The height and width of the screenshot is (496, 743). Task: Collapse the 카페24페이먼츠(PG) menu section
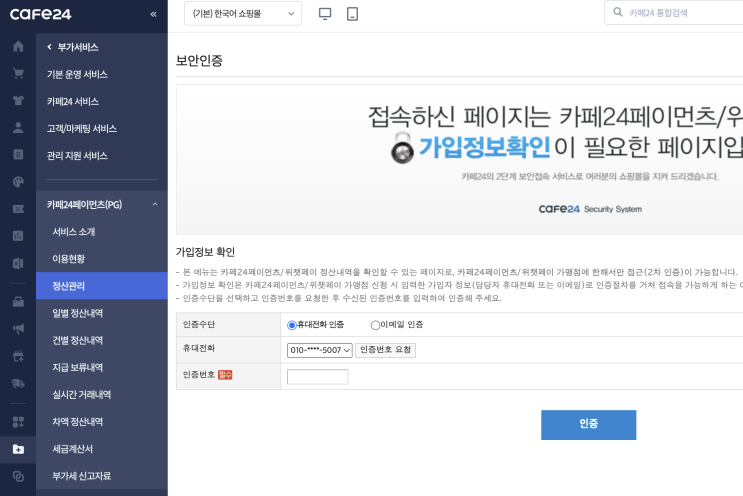tap(155, 204)
